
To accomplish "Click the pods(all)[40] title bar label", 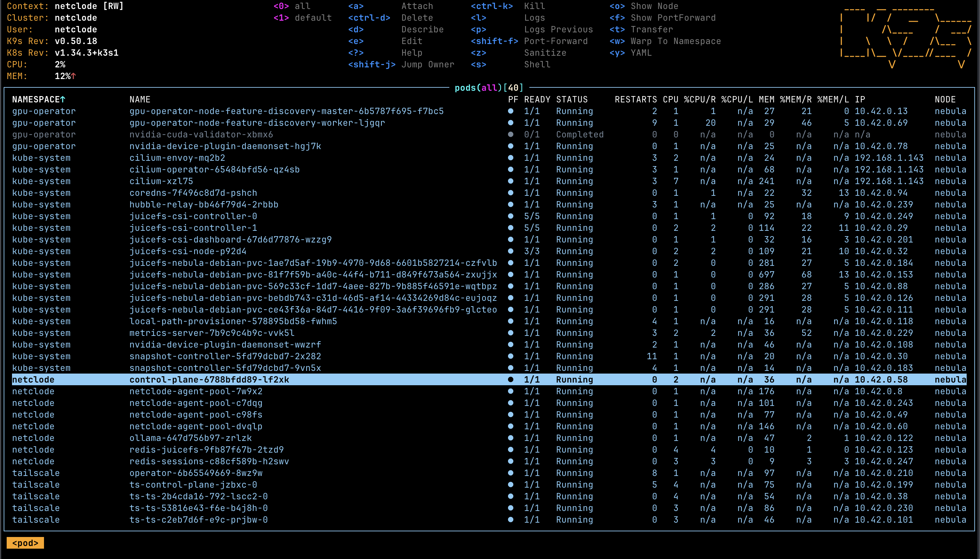I will tap(488, 87).
